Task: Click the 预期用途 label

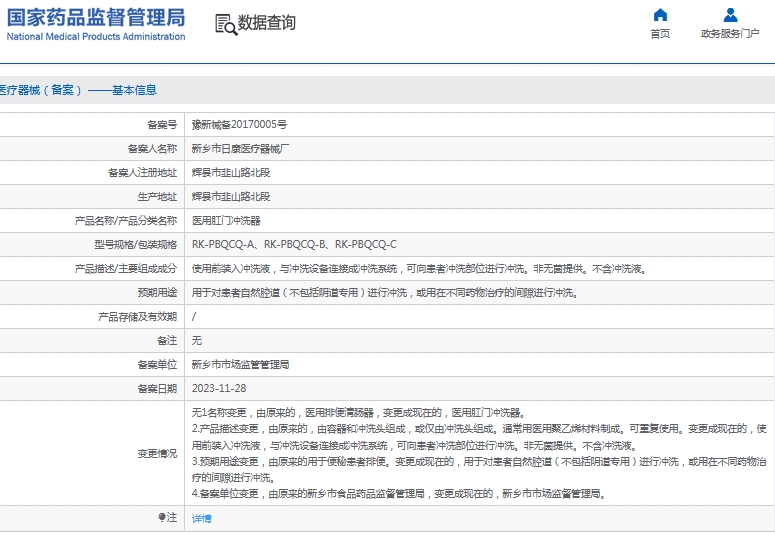Action: click(157, 293)
